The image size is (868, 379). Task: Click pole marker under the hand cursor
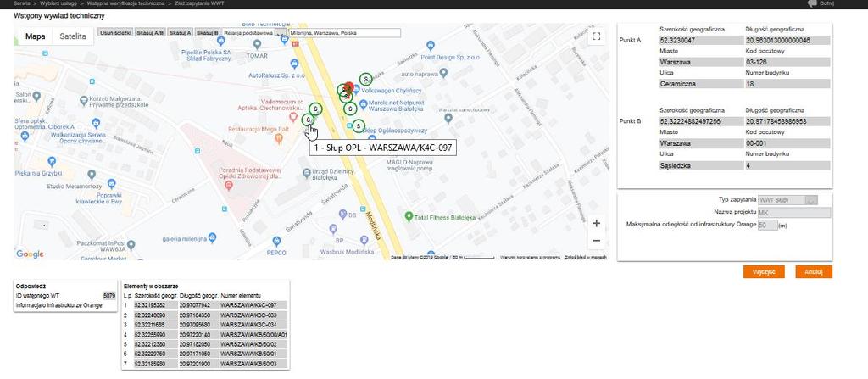pos(308,120)
